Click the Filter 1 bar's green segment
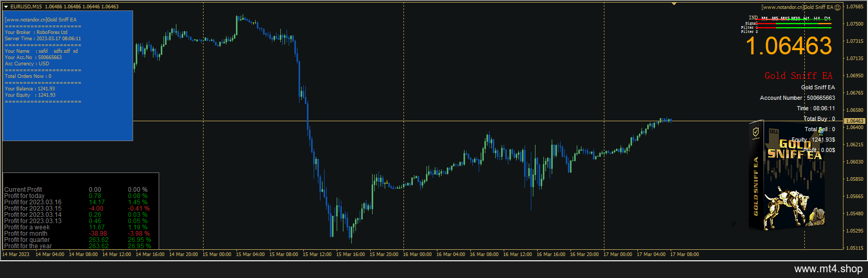Image resolution: width=868 pixels, height=278 pixels. pyautogui.click(x=804, y=27)
